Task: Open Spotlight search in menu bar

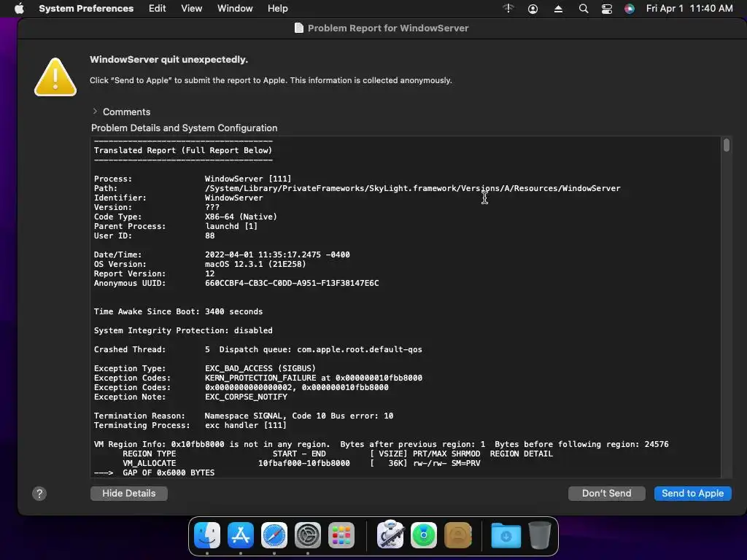Action: (583, 9)
